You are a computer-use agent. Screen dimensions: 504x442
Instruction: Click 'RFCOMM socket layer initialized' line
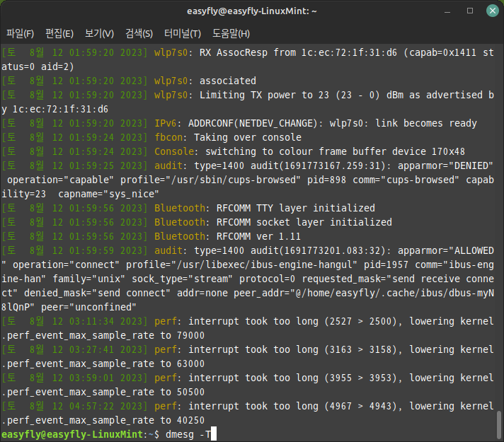tap(304, 222)
